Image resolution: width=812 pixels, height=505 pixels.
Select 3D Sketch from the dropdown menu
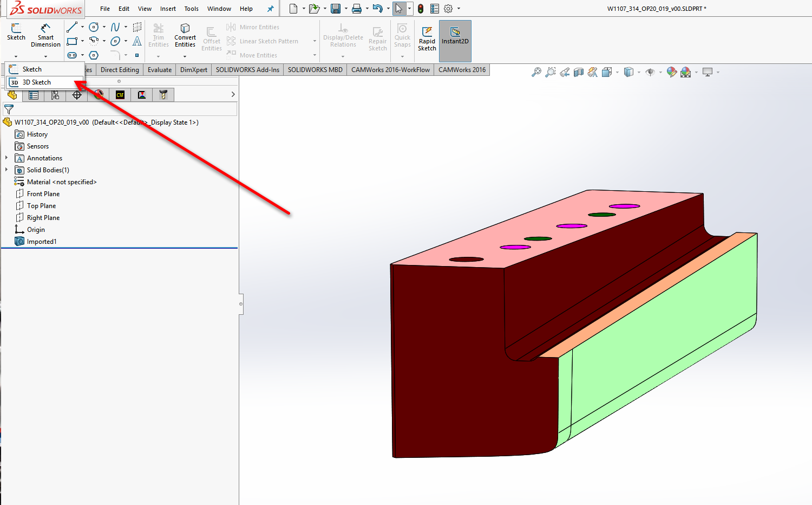[36, 82]
